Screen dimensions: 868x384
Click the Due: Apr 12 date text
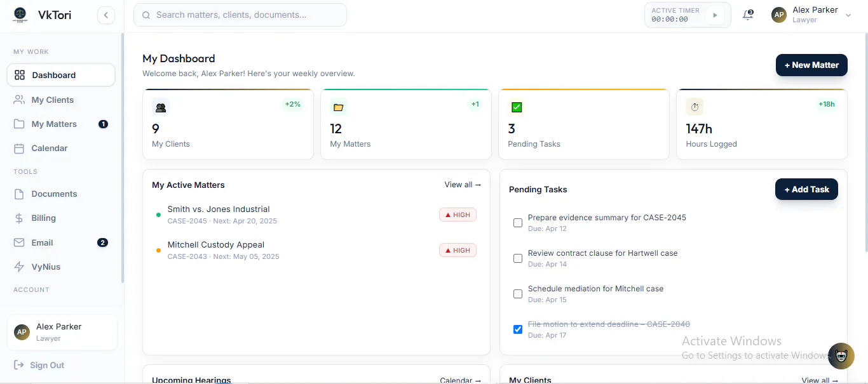[x=547, y=228]
